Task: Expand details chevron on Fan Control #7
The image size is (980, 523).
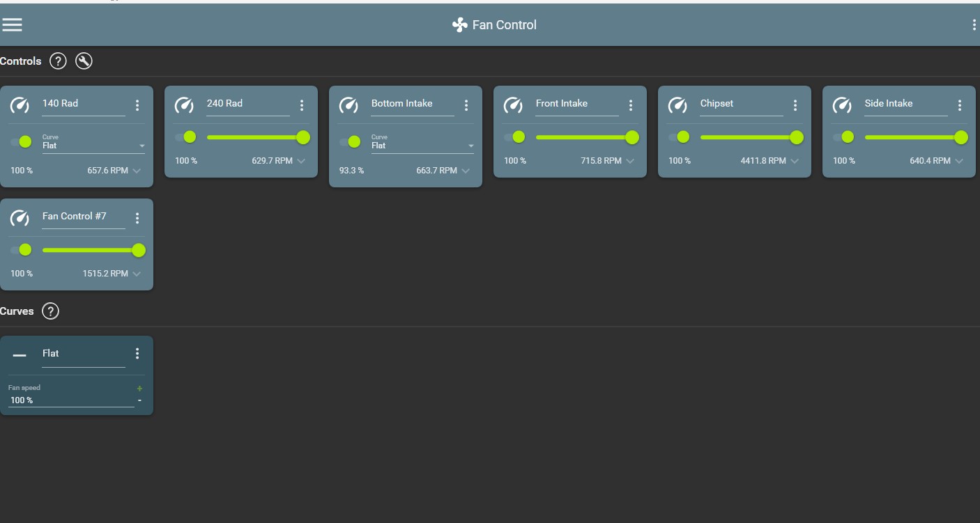Action: pyautogui.click(x=137, y=273)
